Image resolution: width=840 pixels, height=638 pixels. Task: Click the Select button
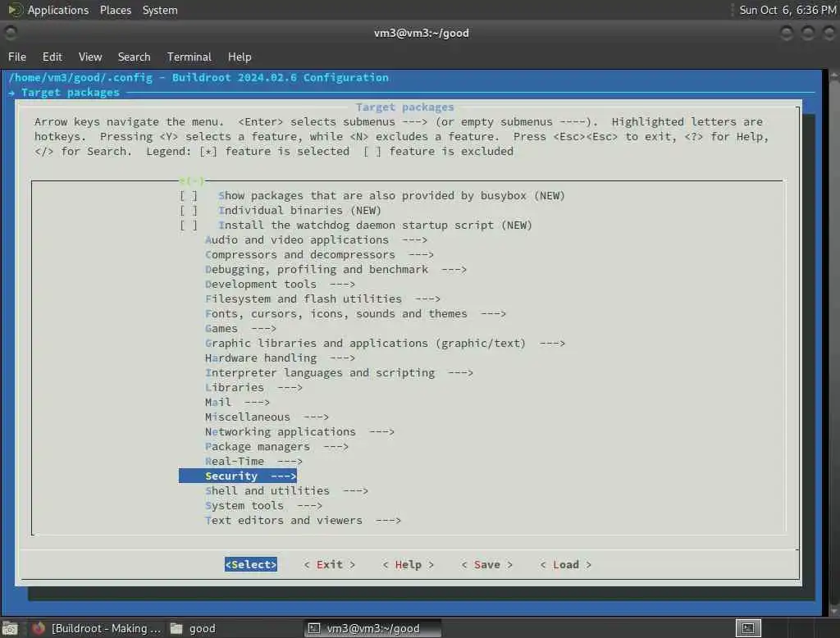[251, 565]
